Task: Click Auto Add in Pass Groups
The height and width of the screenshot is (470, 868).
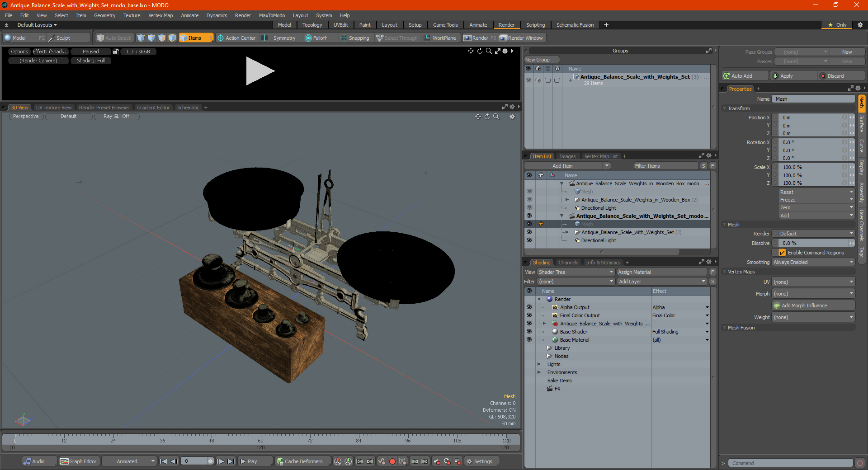Action: (x=745, y=76)
